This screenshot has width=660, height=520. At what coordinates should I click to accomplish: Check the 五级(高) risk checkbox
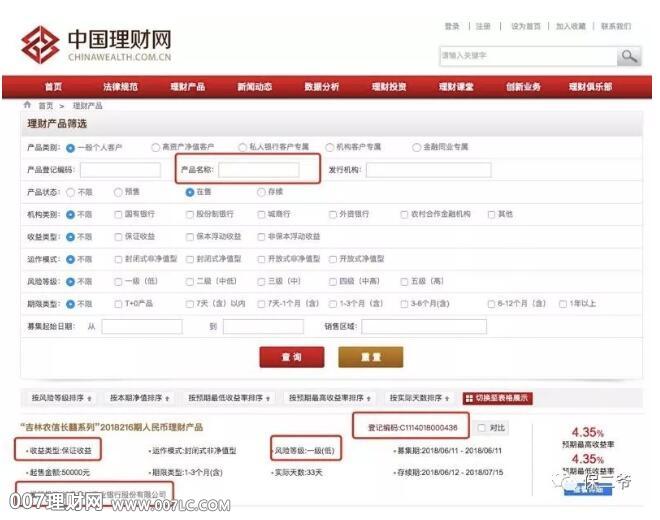tap(405, 281)
